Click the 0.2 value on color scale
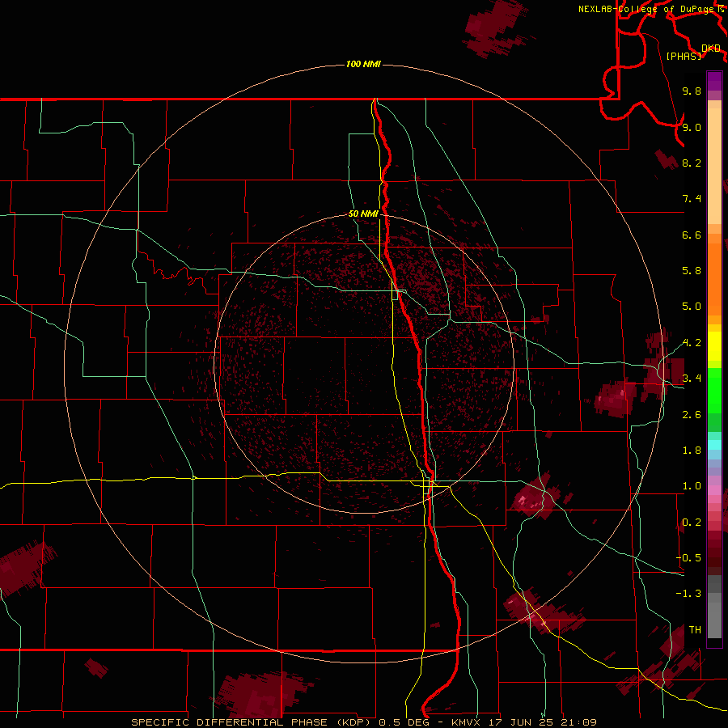 pyautogui.click(x=692, y=523)
